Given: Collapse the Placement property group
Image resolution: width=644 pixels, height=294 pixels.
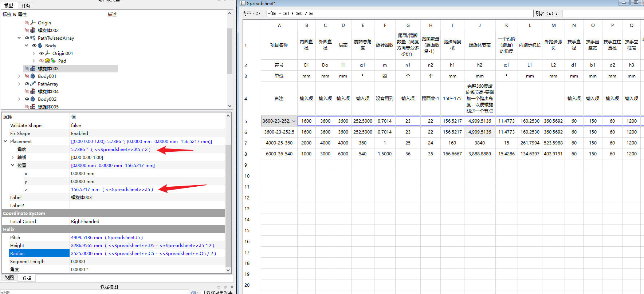Looking at the screenshot, I should [5, 141].
